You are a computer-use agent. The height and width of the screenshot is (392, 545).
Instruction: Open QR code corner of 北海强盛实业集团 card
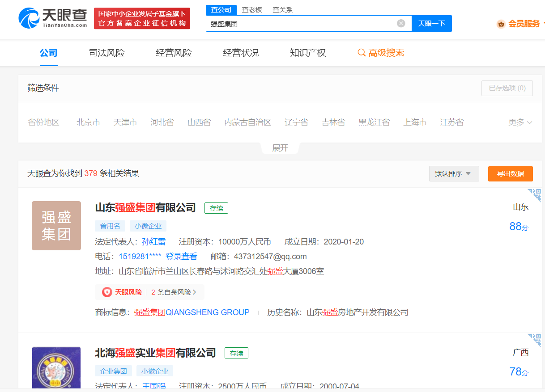[x=535, y=340]
